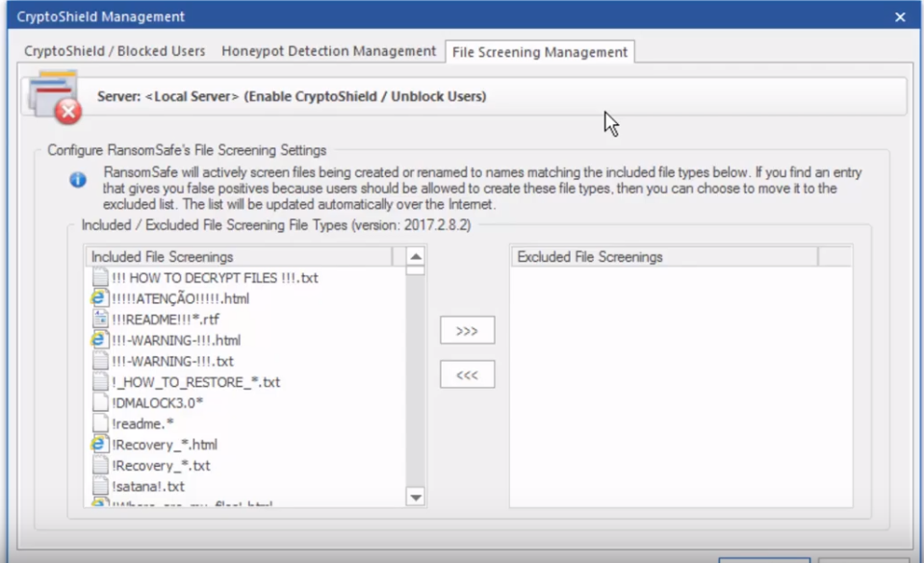
Task: Click the Included File Screenings column header
Action: 240,257
